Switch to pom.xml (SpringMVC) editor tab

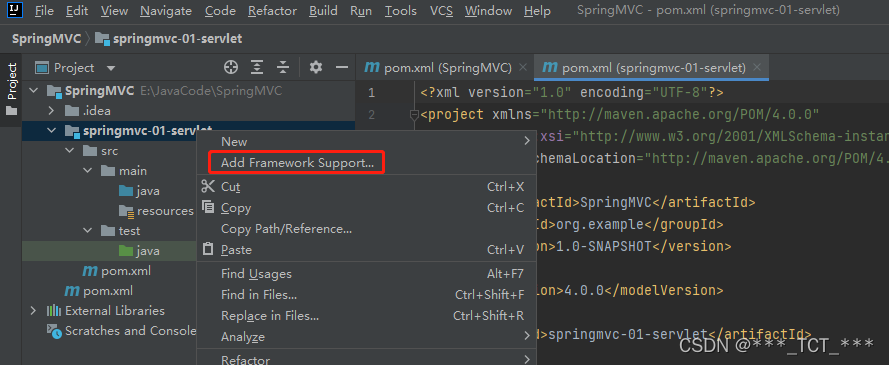click(x=444, y=68)
